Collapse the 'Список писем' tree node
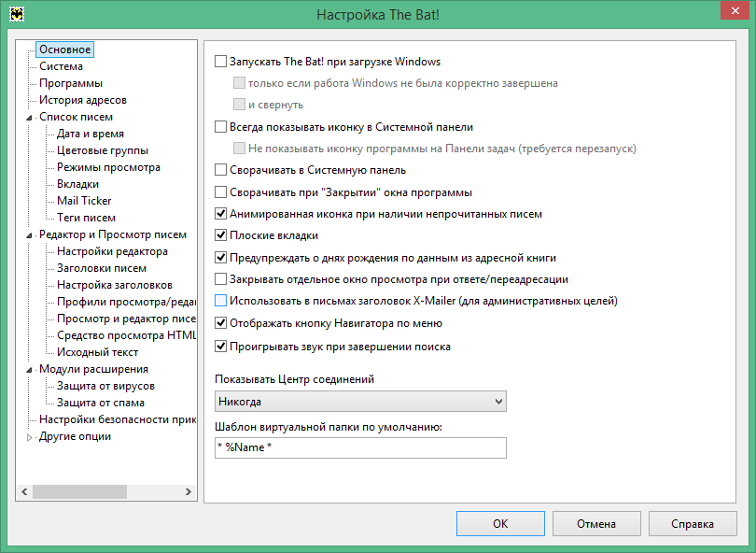Screen dimensions: 756x553 pyautogui.click(x=30, y=118)
